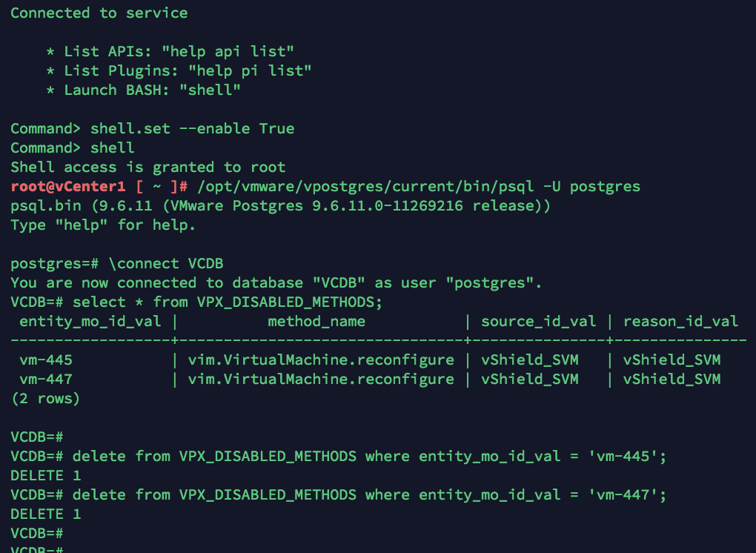Click the select from VPX_DISABLED_METHODS query

pos(227,302)
